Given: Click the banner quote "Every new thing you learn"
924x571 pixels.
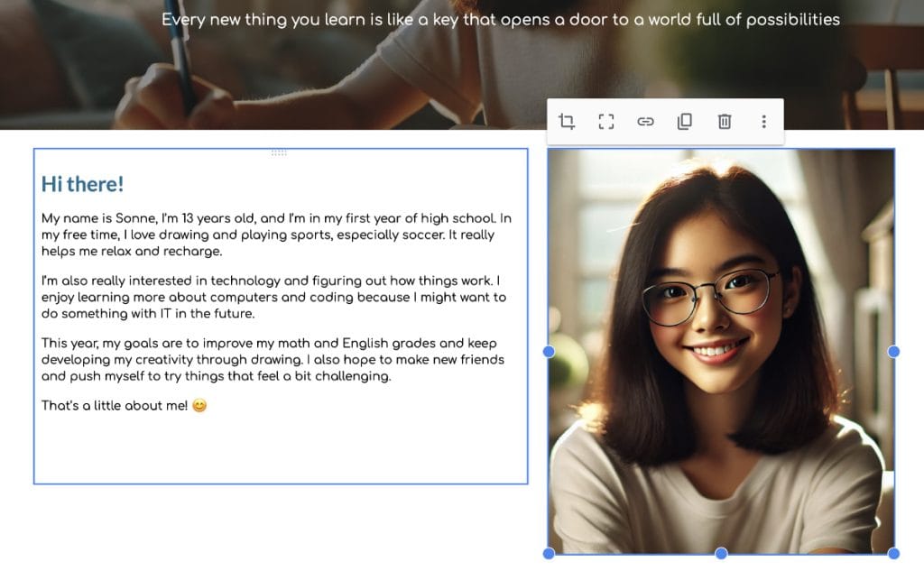Looking at the screenshot, I should [501, 20].
